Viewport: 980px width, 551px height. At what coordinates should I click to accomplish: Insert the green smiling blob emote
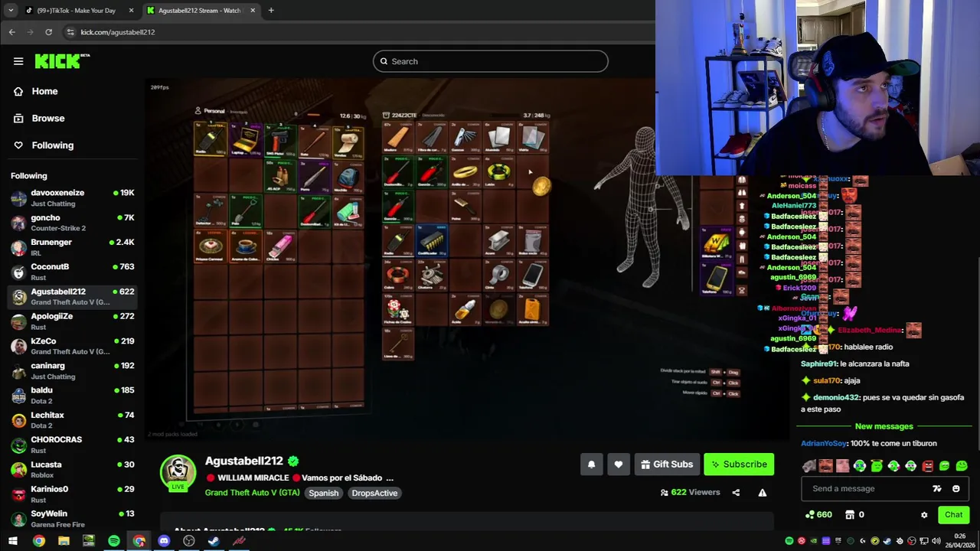(x=961, y=466)
